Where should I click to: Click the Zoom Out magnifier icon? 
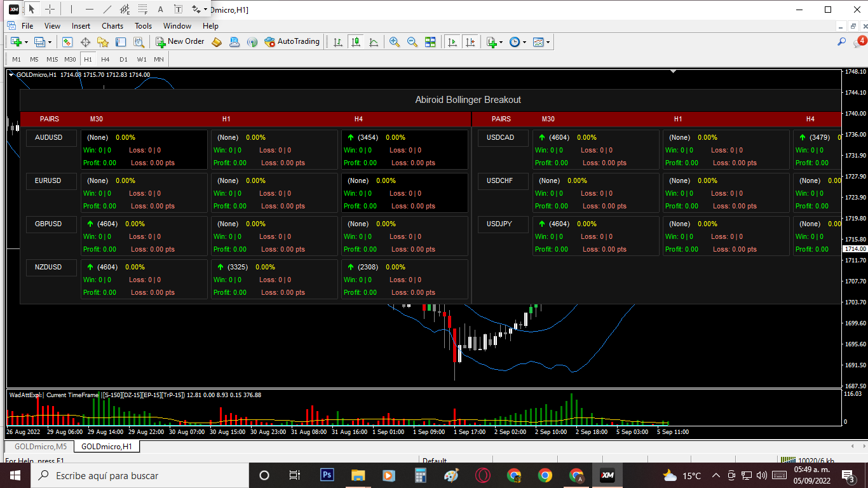[412, 42]
